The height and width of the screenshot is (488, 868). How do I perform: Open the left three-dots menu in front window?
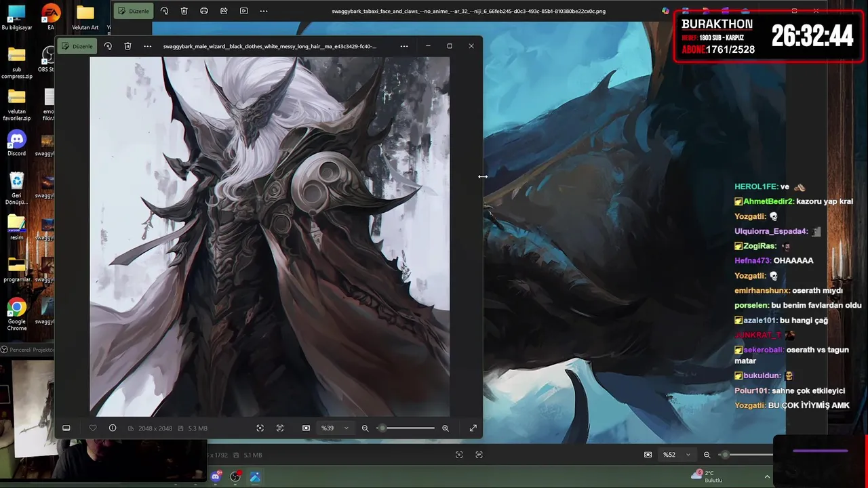tap(147, 46)
